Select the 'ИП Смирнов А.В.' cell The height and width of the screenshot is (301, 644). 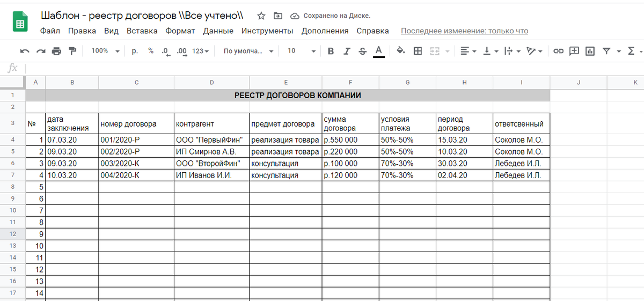[211, 151]
